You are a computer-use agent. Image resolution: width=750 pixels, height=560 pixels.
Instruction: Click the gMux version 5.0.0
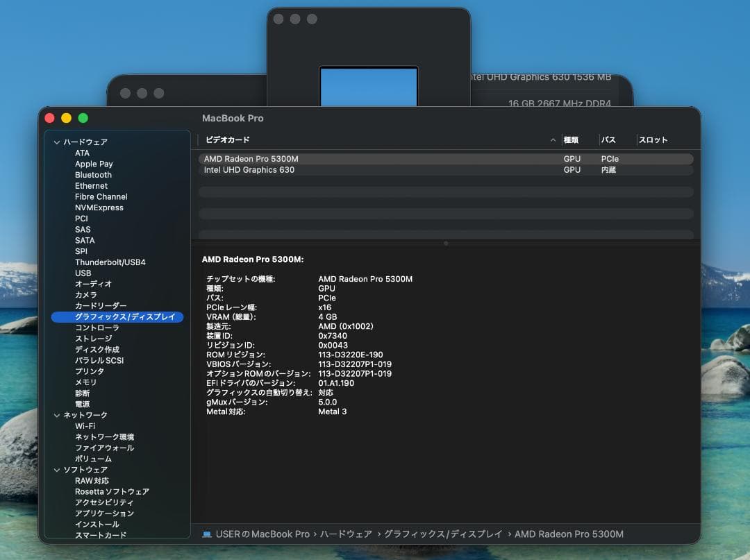coord(328,402)
